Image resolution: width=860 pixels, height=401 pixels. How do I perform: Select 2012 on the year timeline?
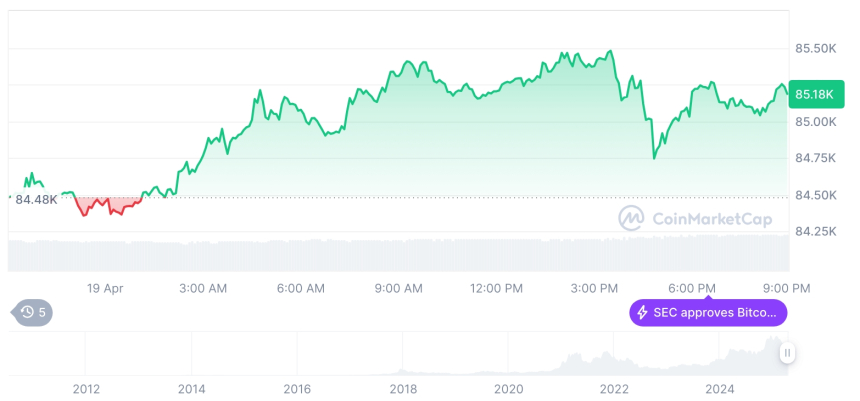point(86,388)
